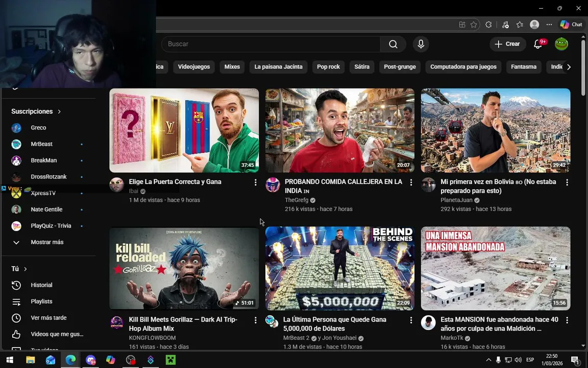Click Ibai channel avatar
This screenshot has width=588, height=368.
116,185
